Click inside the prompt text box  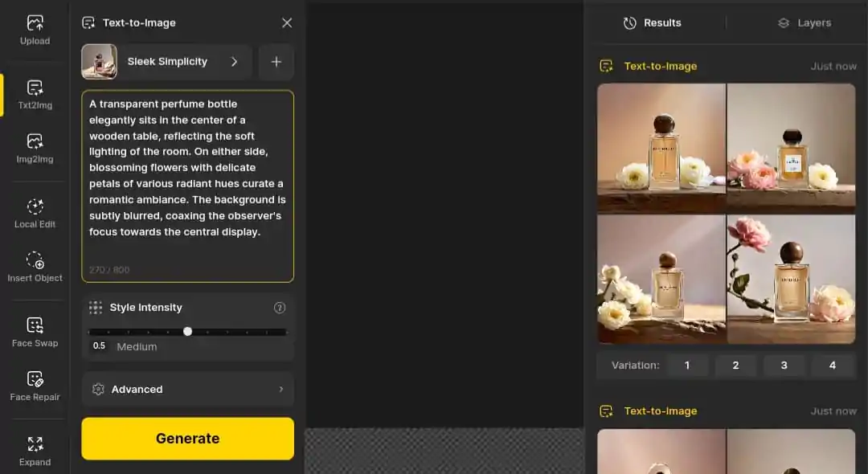coord(187,185)
